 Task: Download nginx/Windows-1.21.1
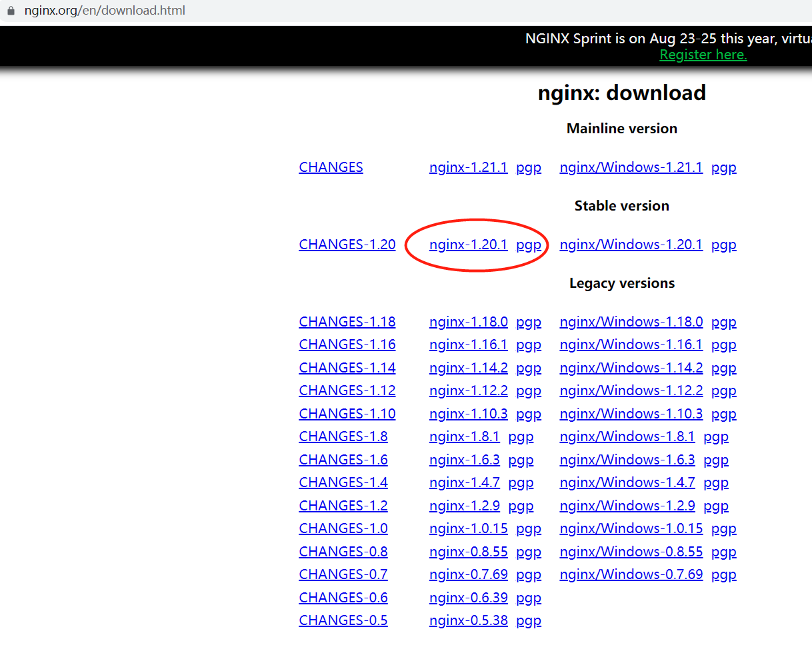tap(631, 167)
